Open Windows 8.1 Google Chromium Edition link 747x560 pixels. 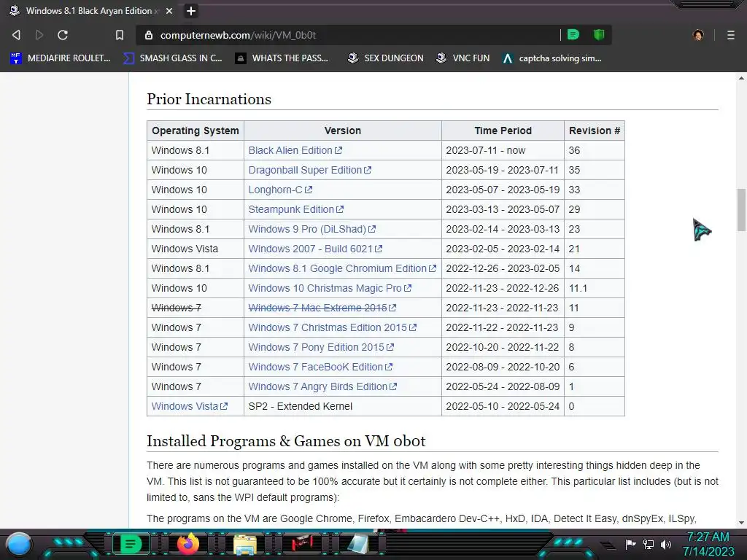tap(342, 268)
